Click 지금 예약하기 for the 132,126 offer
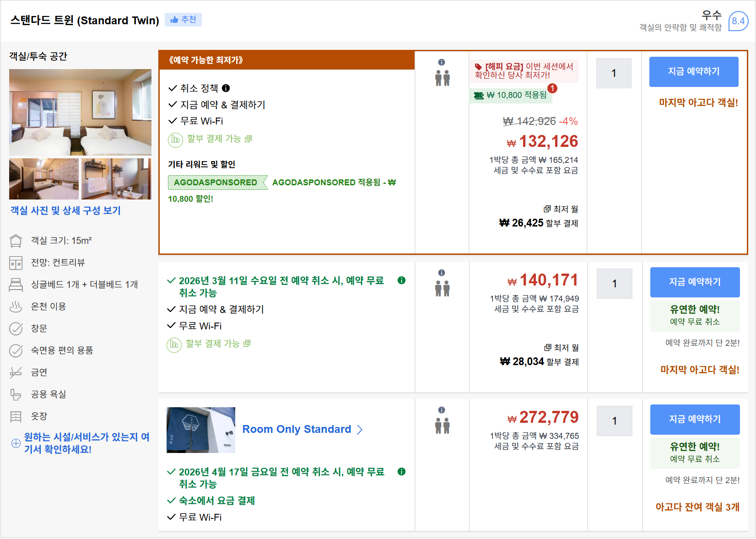Viewport: 756px width, 539px height. coord(693,72)
